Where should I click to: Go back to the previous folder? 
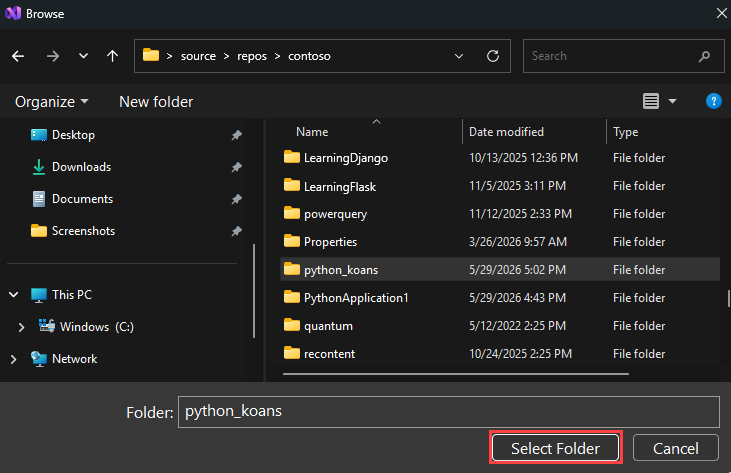coord(18,56)
